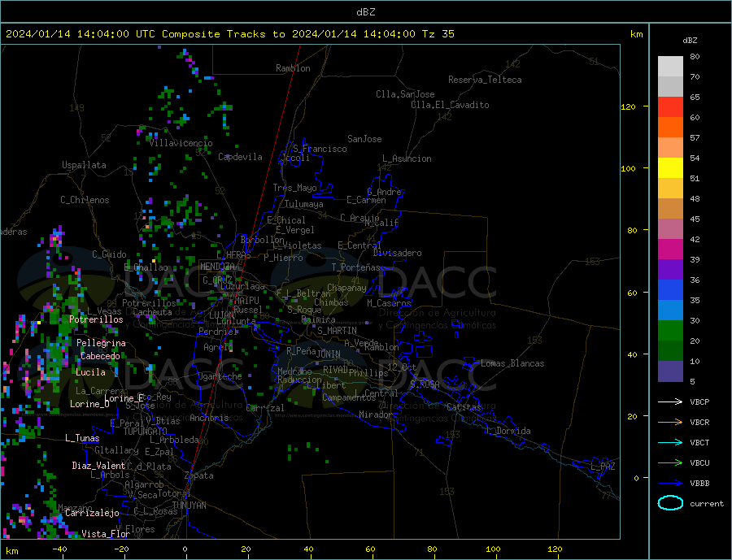Select the red swatch in dBZ scale
This screenshot has height=560, width=732.
(x=670, y=106)
